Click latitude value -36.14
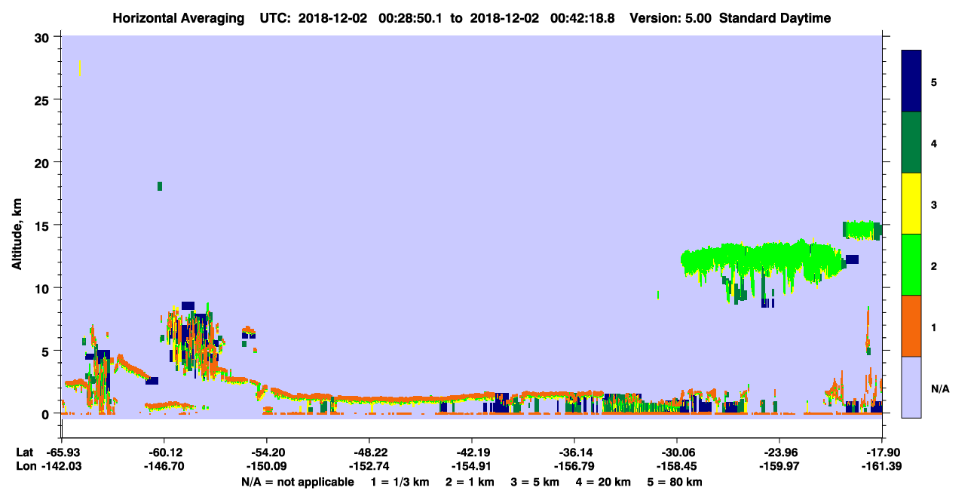 click(x=574, y=452)
